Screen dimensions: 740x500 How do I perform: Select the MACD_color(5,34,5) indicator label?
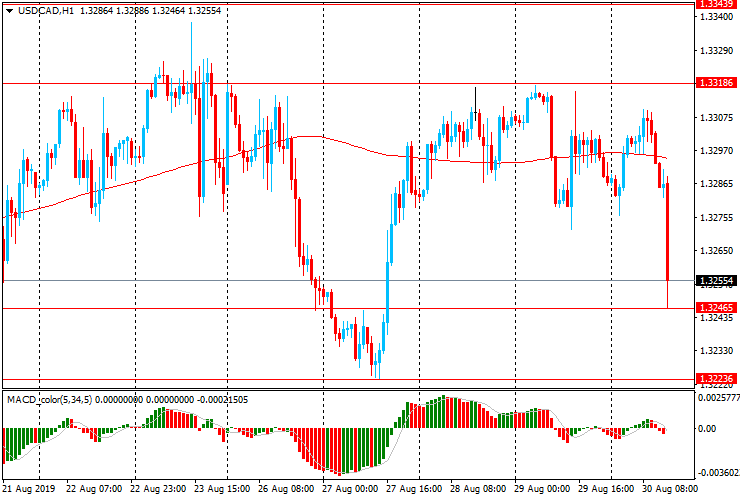[50, 400]
